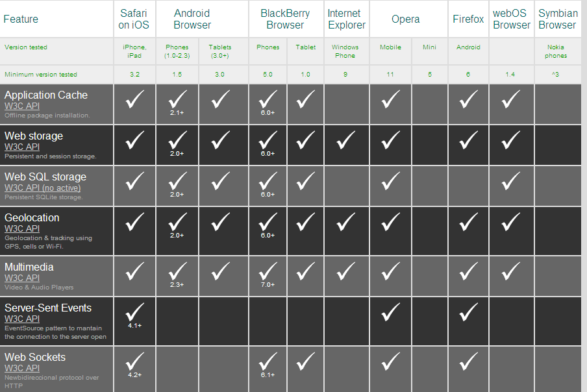
Task: Click the Geolocation checkmark in the Firefox column
Action: tap(468, 222)
